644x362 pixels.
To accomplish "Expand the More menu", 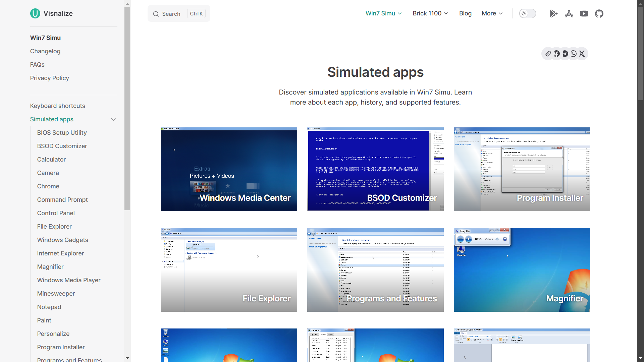I will [491, 13].
